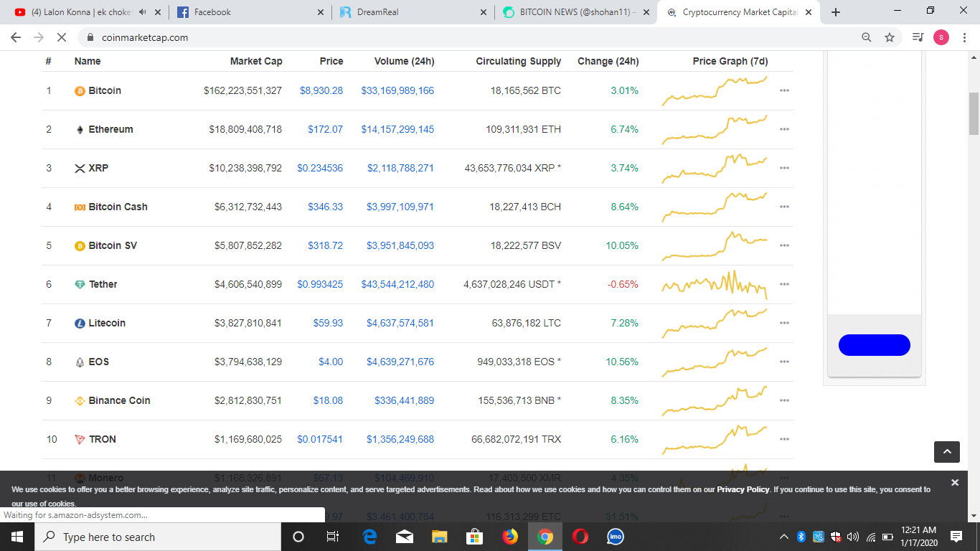The image size is (980, 551).
Task: Open the Tether 7-day price graph
Action: coord(715,285)
